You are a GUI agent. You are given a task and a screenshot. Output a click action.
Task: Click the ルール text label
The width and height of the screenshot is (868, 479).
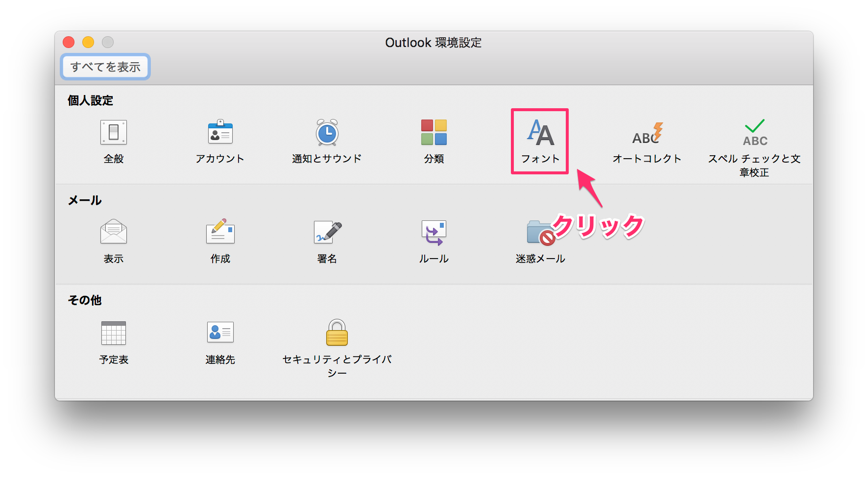pos(434,259)
